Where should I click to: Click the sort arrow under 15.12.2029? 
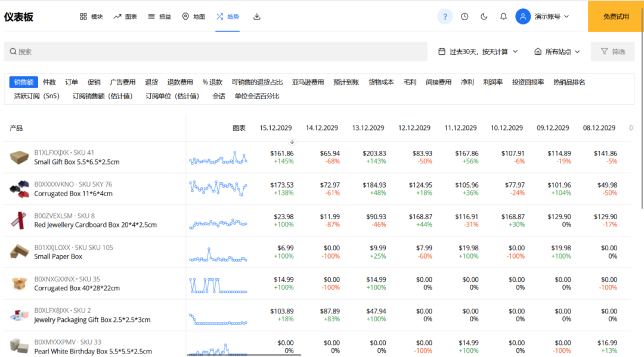tap(292, 142)
